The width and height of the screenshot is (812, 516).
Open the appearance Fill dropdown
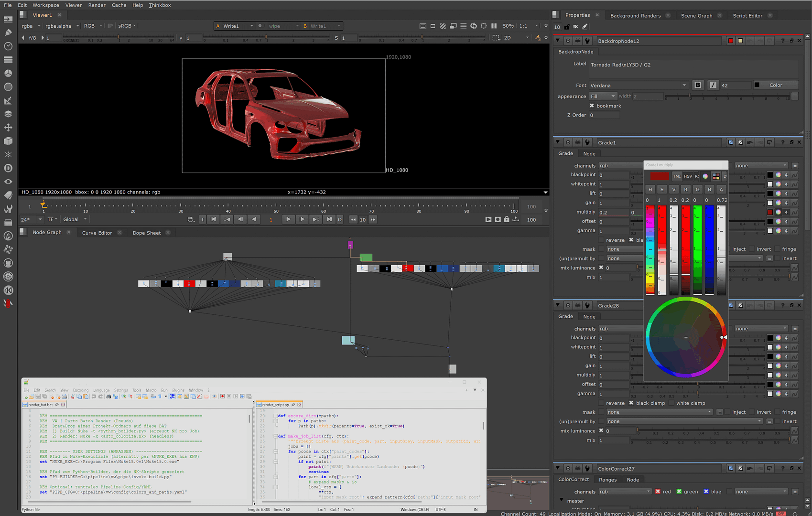pyautogui.click(x=602, y=97)
